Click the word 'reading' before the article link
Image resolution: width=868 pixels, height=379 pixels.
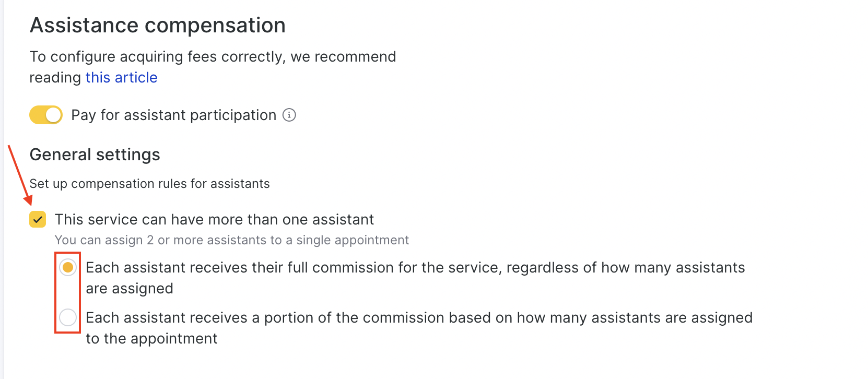55,77
